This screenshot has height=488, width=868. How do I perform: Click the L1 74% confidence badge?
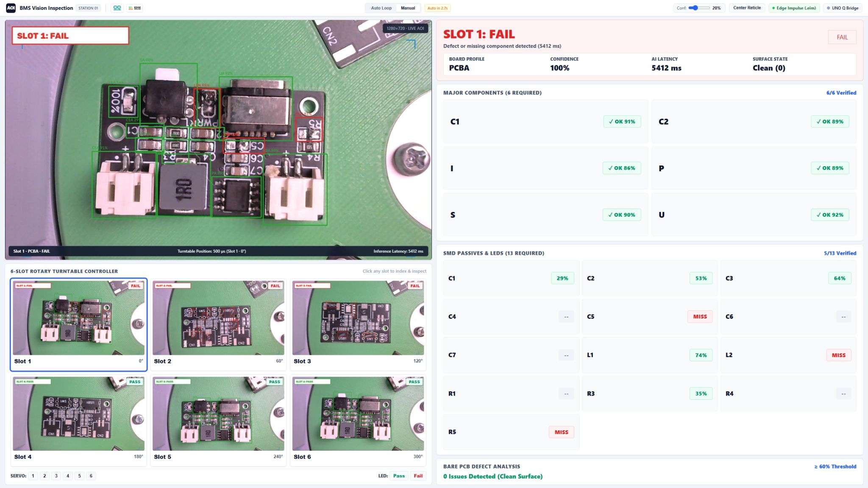tap(701, 355)
